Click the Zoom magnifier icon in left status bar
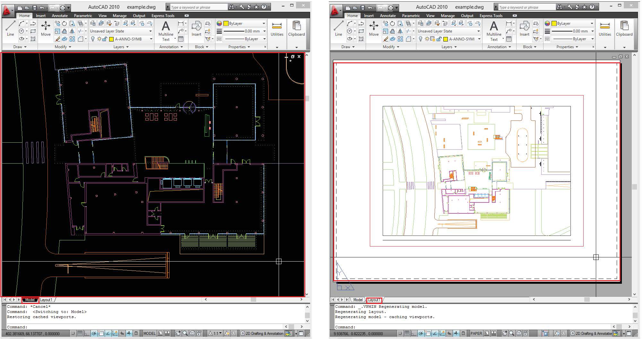This screenshot has height=339, width=644. (x=185, y=334)
